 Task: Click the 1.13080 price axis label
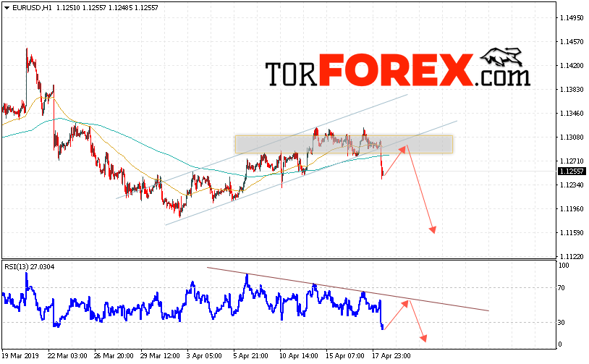(572, 137)
